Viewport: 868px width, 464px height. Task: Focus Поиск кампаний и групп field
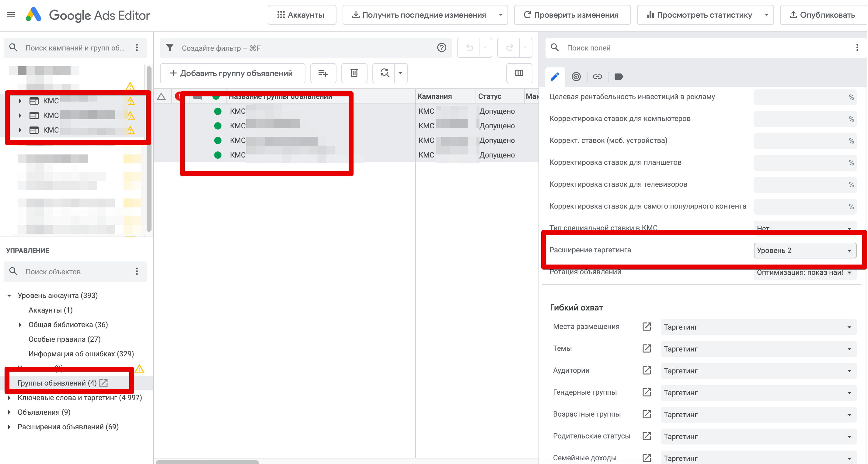click(x=75, y=48)
